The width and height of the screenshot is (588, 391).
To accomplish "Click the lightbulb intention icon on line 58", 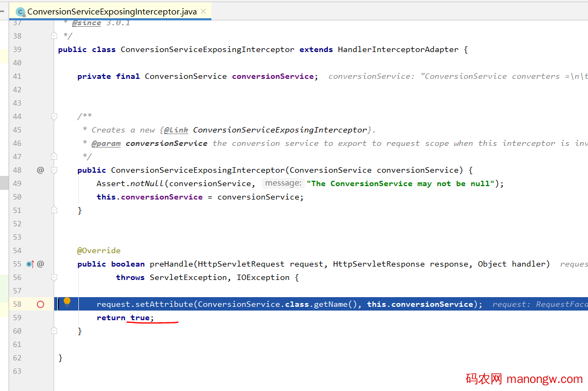I will 67,302.
